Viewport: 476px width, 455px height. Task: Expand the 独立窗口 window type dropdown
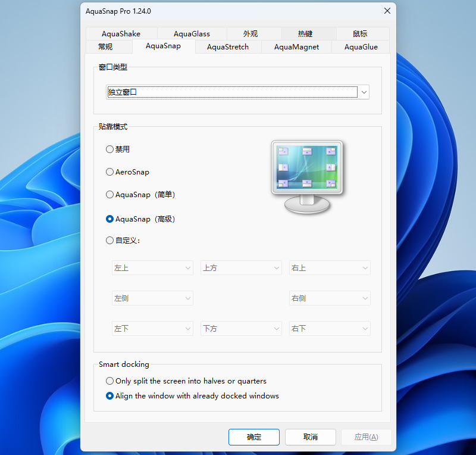tap(237, 92)
